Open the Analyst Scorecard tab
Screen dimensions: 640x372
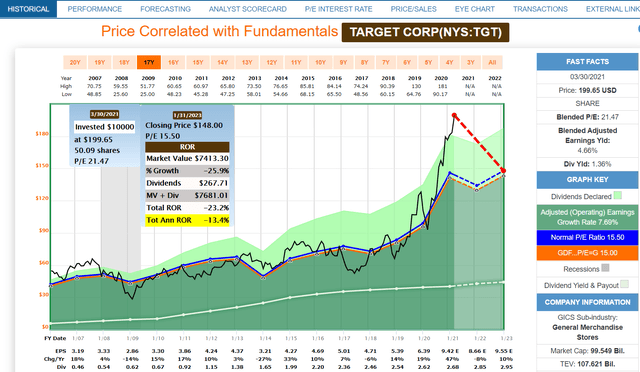pos(248,9)
